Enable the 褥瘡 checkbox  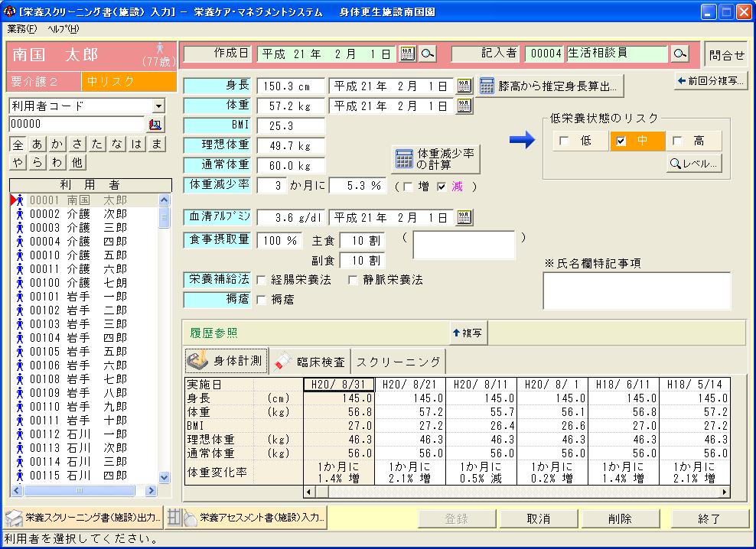(x=262, y=300)
